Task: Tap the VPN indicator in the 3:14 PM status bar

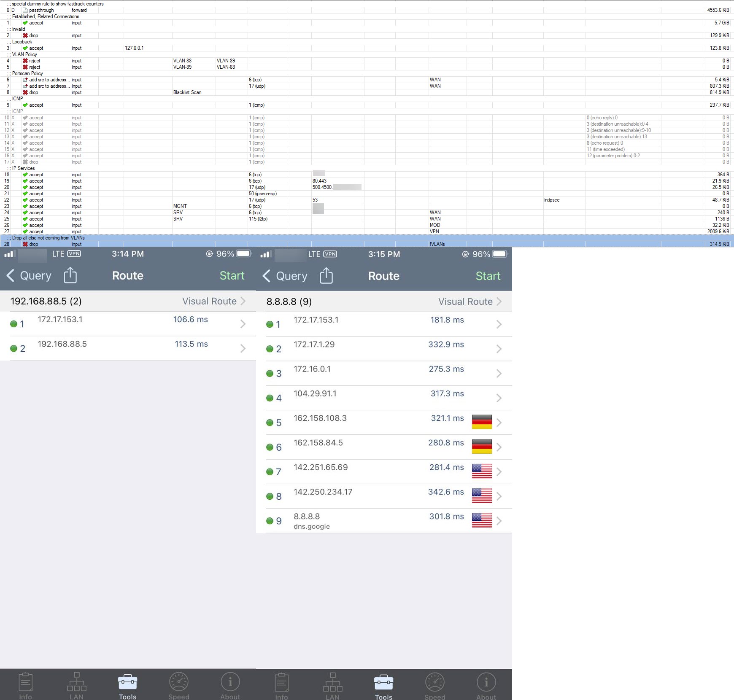Action: tap(74, 253)
